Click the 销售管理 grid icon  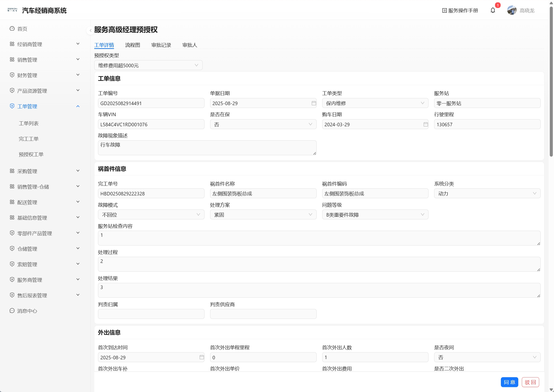click(x=12, y=59)
